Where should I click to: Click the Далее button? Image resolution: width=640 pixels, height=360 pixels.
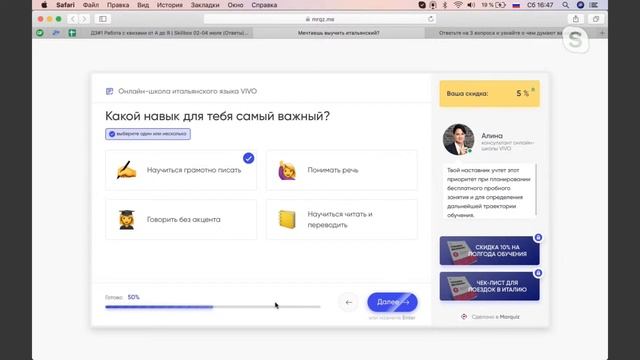tap(392, 302)
